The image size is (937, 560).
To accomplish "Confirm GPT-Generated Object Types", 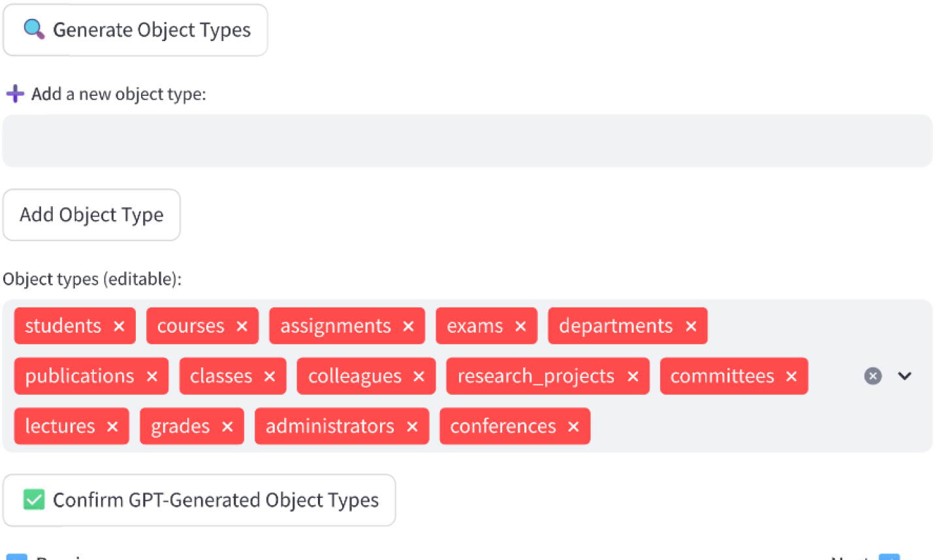I will click(199, 500).
